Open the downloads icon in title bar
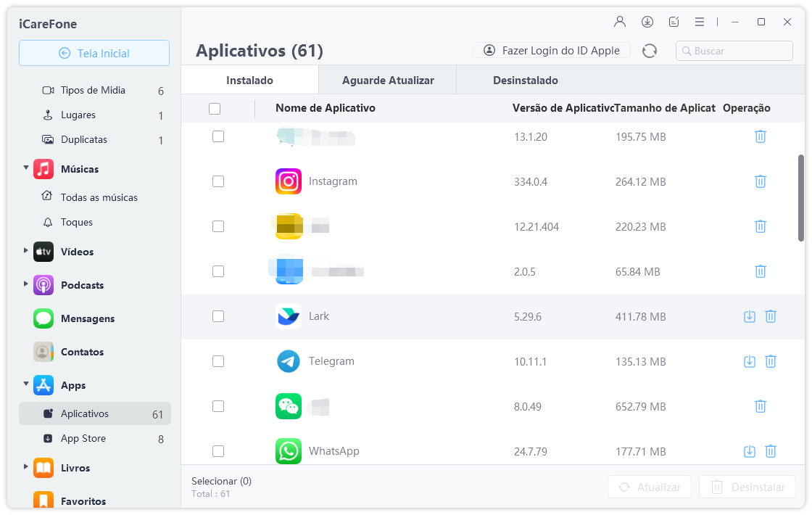812x515 pixels. (647, 22)
